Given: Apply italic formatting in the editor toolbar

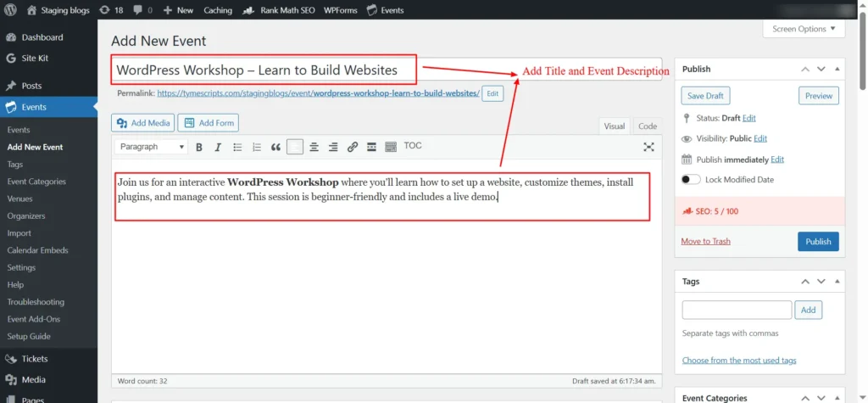Looking at the screenshot, I should (218, 147).
